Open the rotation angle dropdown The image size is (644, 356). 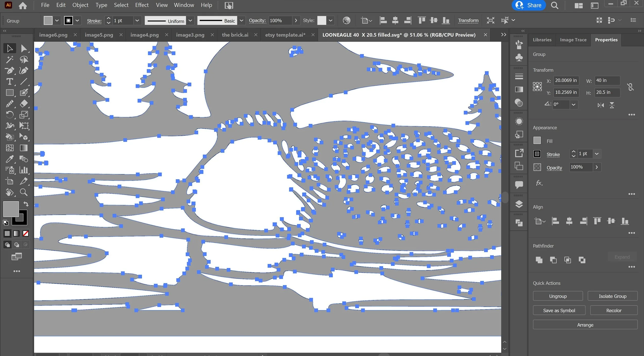[573, 105]
